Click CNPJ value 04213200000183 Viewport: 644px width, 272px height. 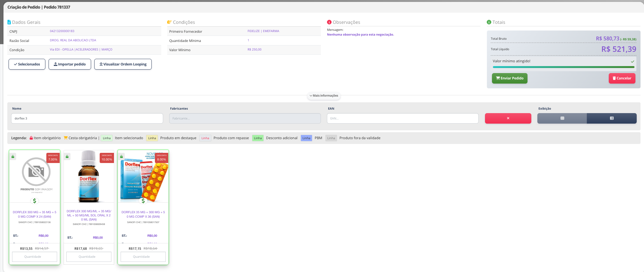[62, 31]
